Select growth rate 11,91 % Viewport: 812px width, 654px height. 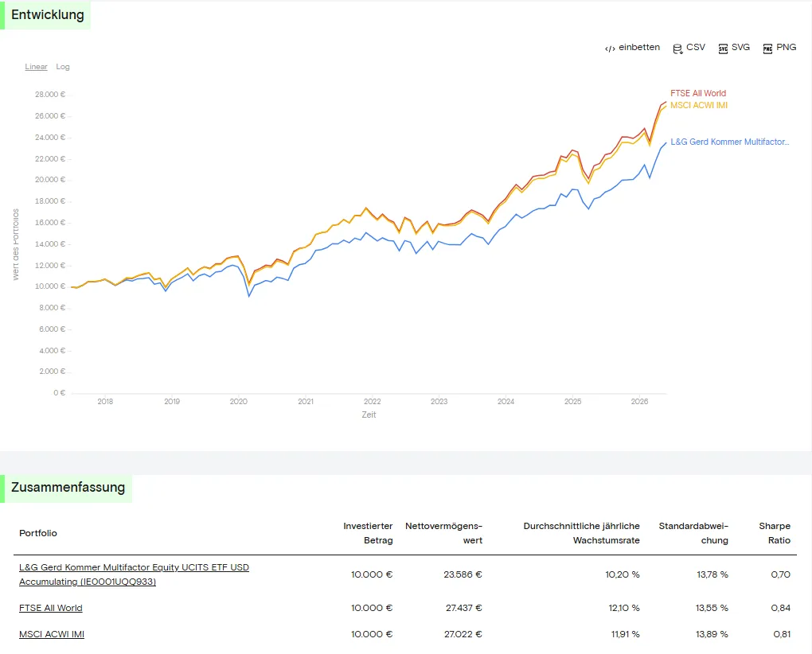pos(625,634)
